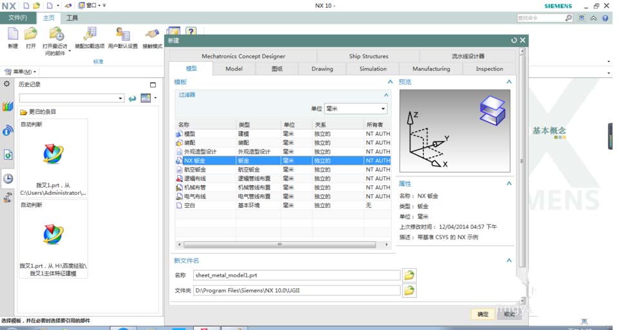644x330 pixels.
Task: Toggle 接触模式 touch mode icon
Action: 153,34
